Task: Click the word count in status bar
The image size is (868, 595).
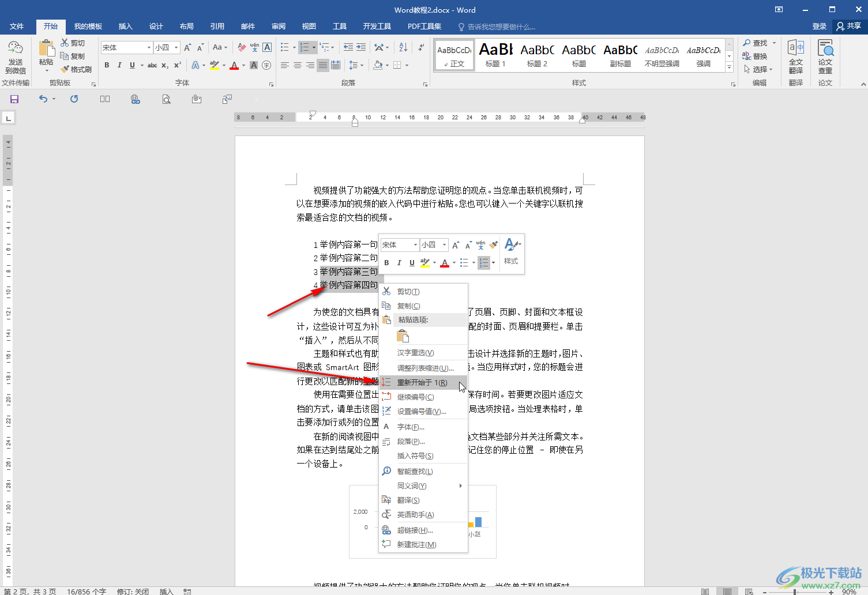Action: point(87,592)
